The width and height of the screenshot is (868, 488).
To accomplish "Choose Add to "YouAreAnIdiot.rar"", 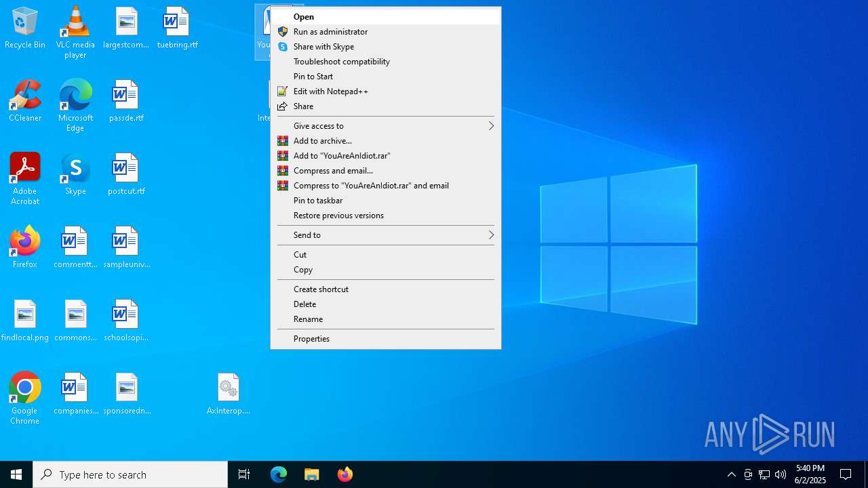I will coord(385,156).
